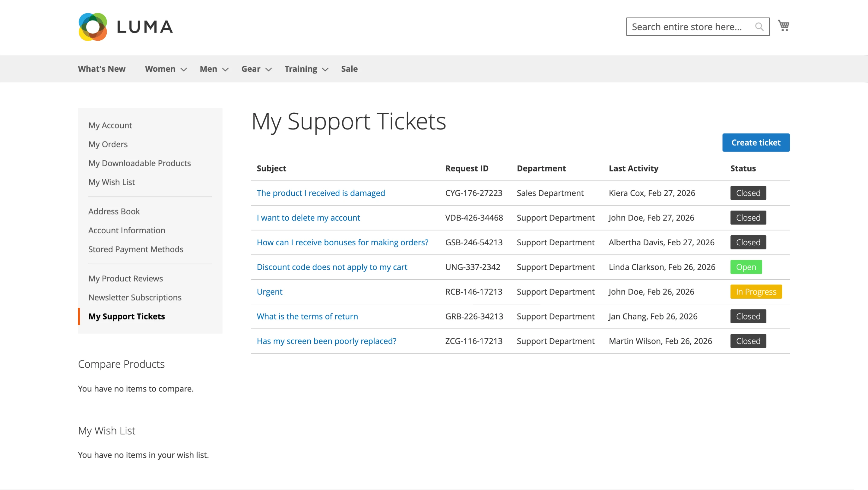Open the Sale section

tap(350, 69)
